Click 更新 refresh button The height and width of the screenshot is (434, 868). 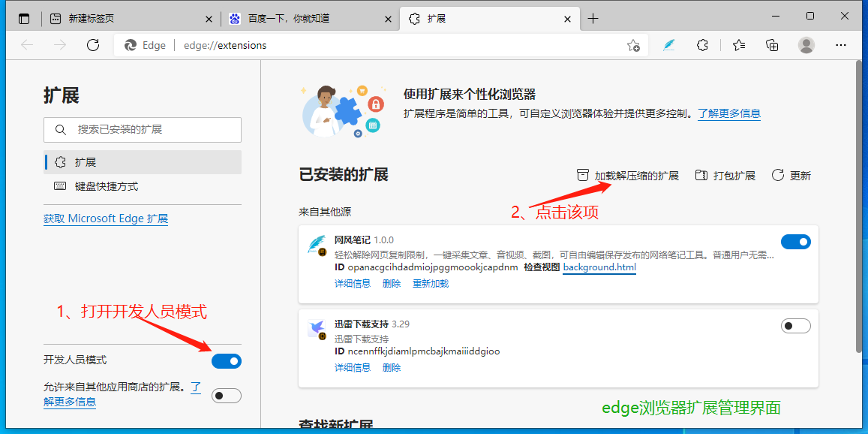click(791, 176)
